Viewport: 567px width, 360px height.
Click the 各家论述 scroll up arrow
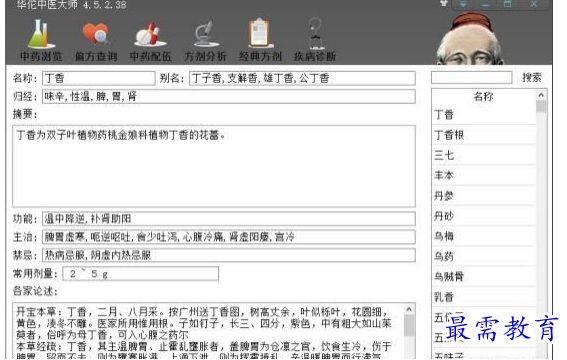tap(409, 309)
